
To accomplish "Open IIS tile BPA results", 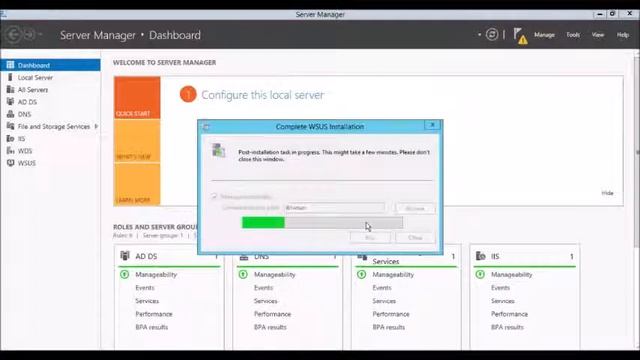I will click(x=507, y=327).
